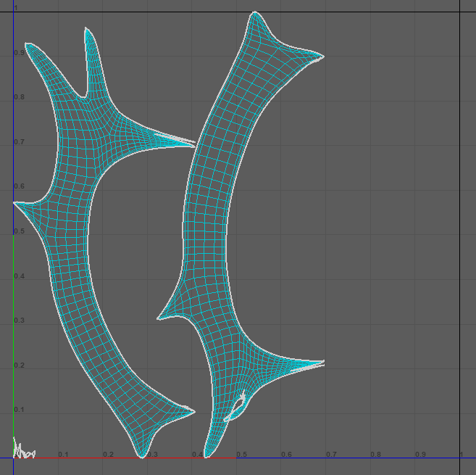Click bottom tip of the left UV shell
Image resolution: width=476 pixels, height=475 pixels.
[141, 456]
